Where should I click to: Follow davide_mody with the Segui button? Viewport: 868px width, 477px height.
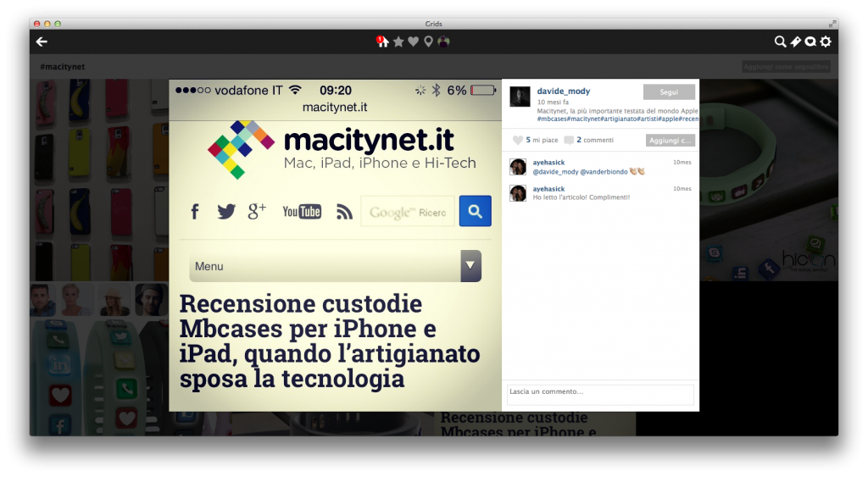click(x=669, y=92)
